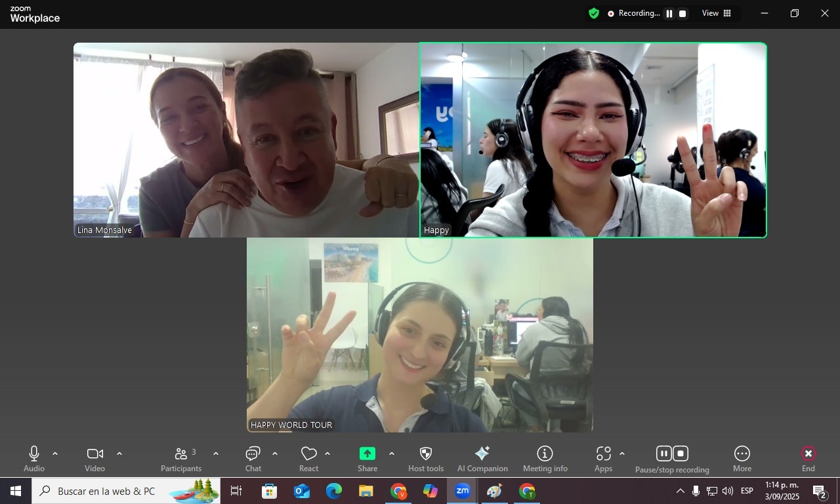Open the Apps panel

[x=603, y=458]
